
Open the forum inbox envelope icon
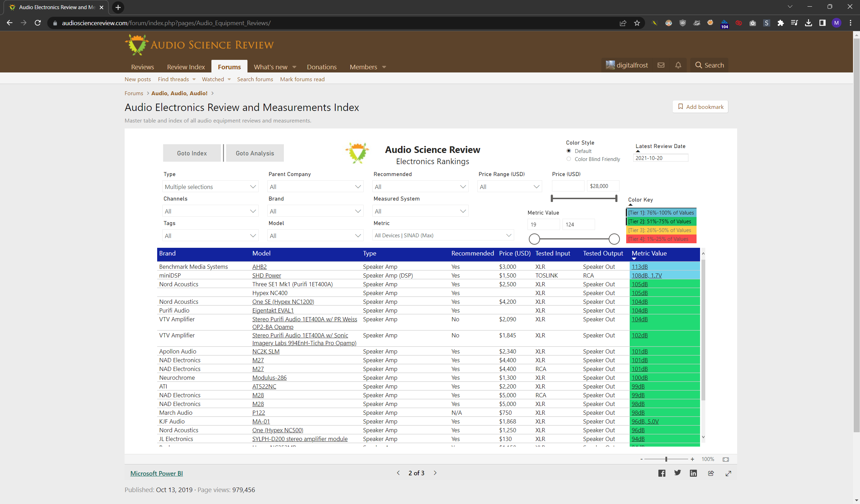click(661, 65)
